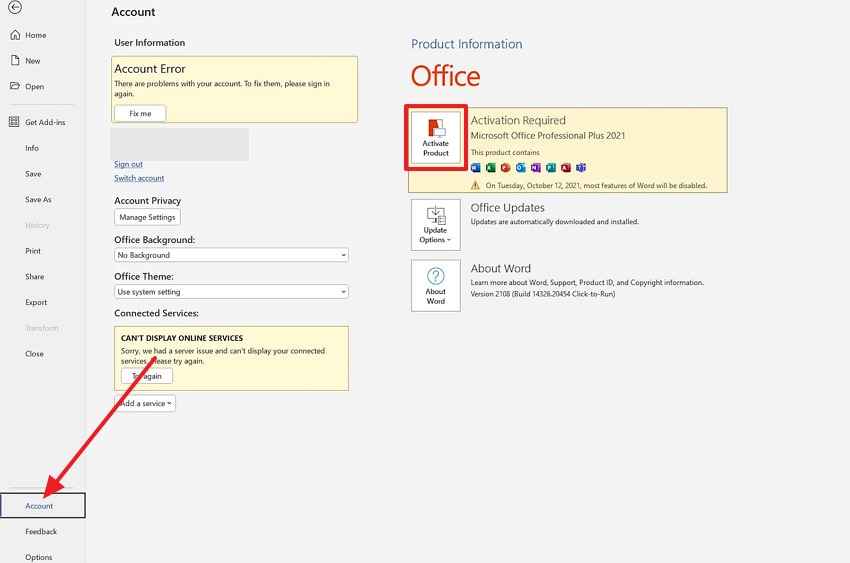
Task: Select Save As in the sidebar menu
Action: tap(38, 199)
